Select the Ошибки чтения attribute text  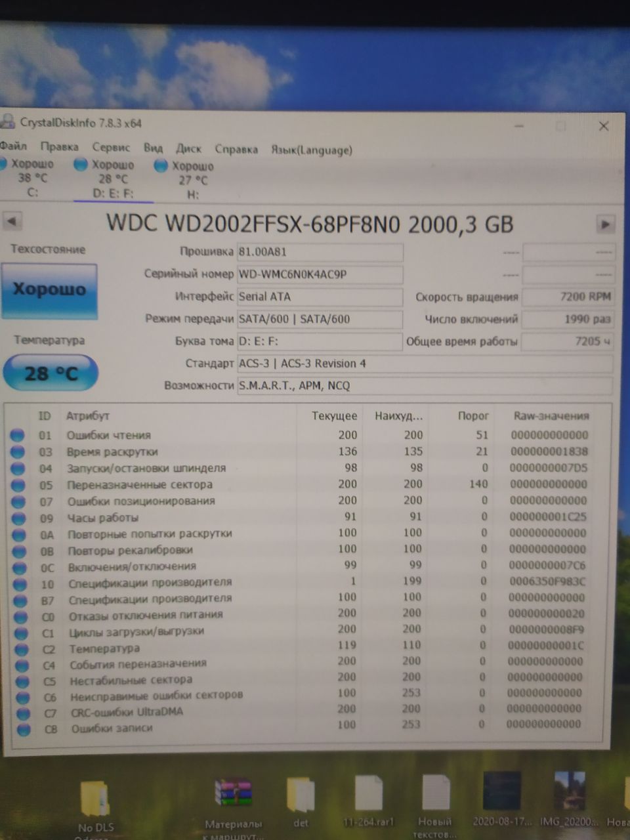[x=108, y=434]
